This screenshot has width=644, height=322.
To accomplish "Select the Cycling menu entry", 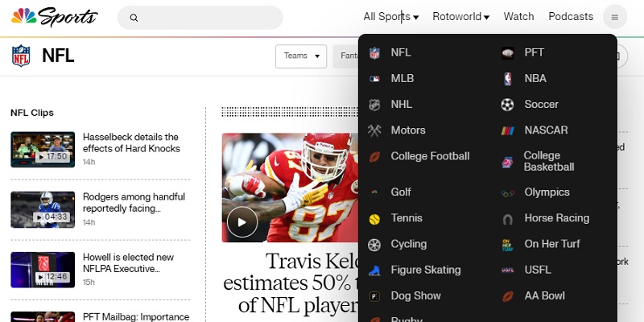I will (409, 244).
